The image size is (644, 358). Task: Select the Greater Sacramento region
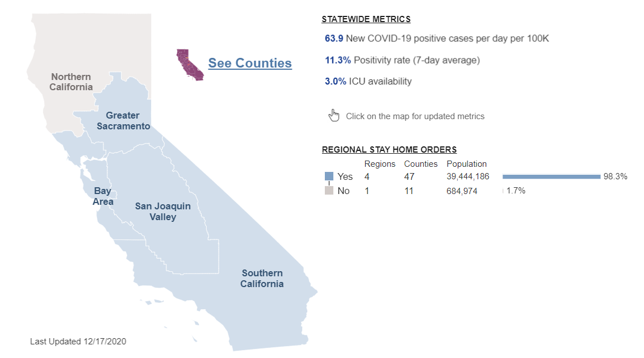click(123, 121)
